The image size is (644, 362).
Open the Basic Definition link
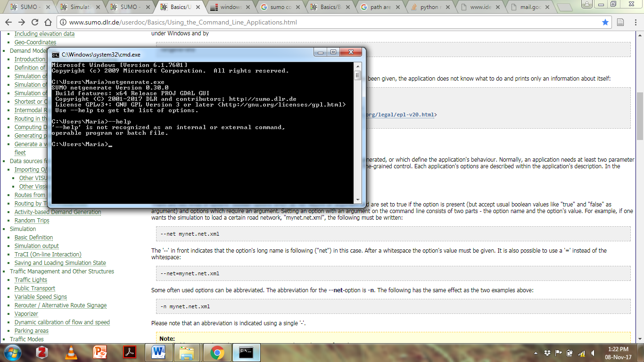pos(33,238)
